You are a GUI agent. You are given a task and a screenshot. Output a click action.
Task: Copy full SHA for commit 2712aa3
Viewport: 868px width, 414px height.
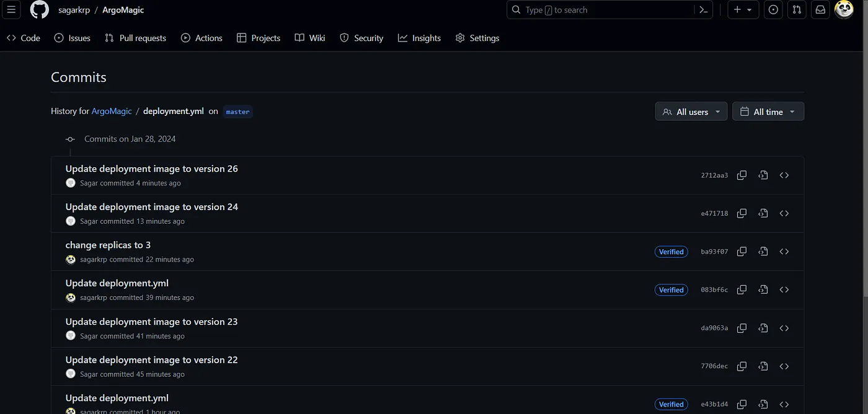click(x=742, y=175)
